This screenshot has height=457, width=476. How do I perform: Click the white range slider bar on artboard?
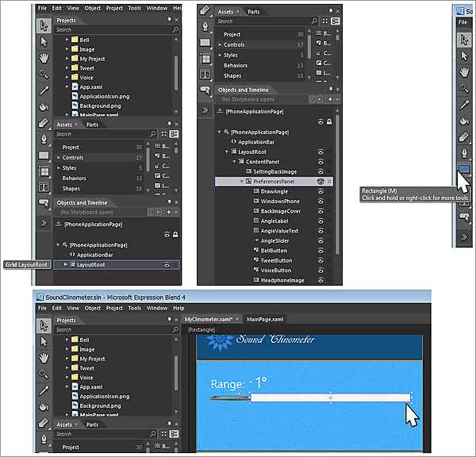[330, 397]
